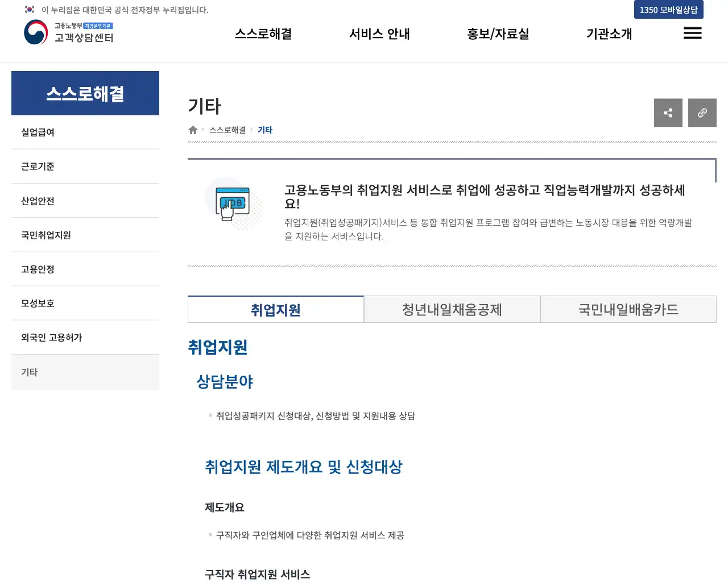Open the 서비스 안내 menu

[x=379, y=34]
